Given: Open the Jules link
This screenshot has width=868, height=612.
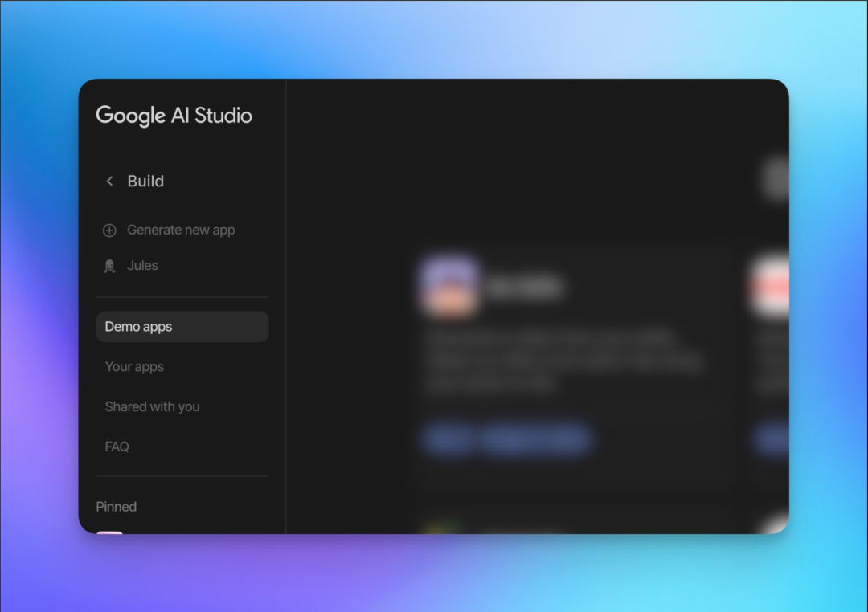Looking at the screenshot, I should click(x=142, y=266).
